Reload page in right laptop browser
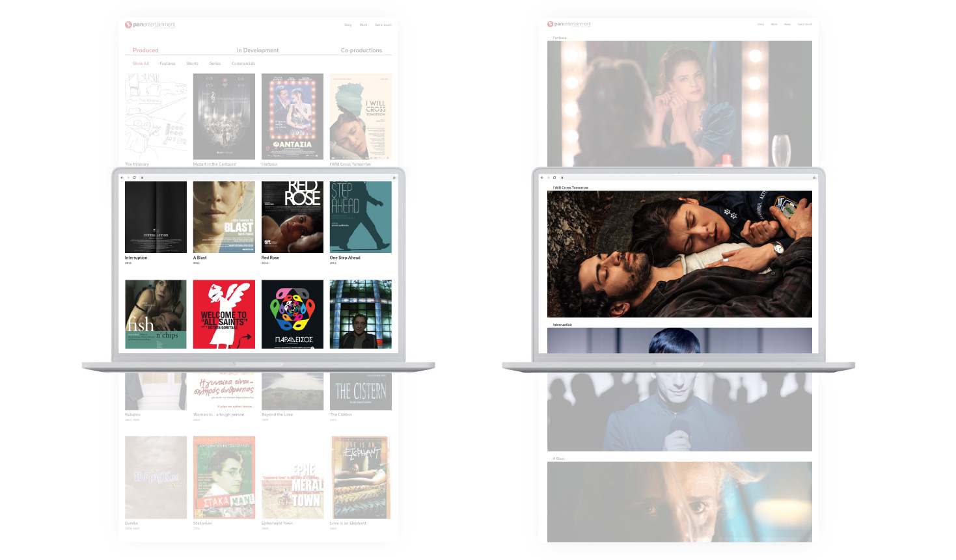Screen dimensions: 956x560 tap(554, 178)
